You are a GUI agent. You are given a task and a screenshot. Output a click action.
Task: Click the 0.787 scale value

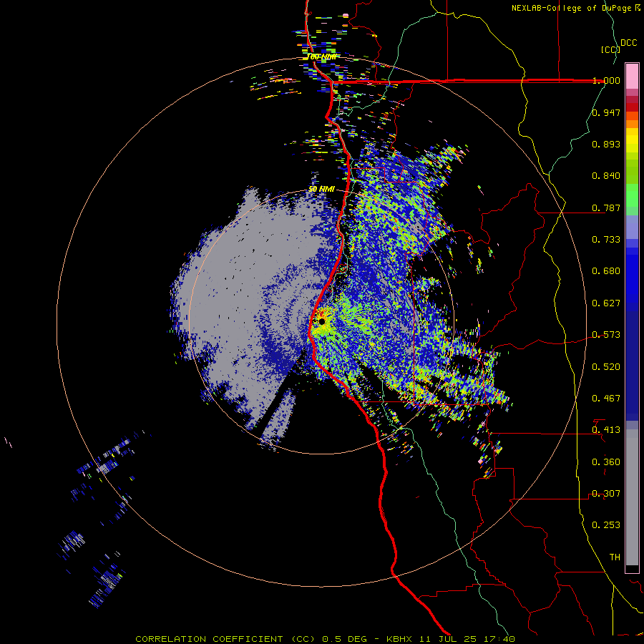tap(606, 208)
